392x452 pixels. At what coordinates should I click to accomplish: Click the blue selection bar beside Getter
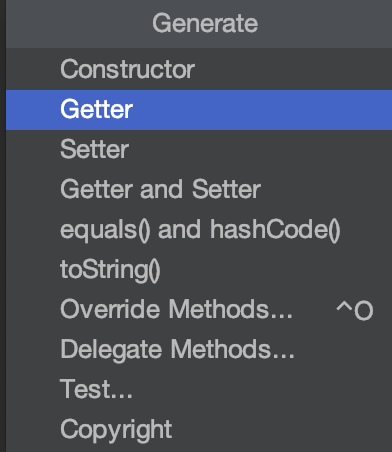[260, 110]
